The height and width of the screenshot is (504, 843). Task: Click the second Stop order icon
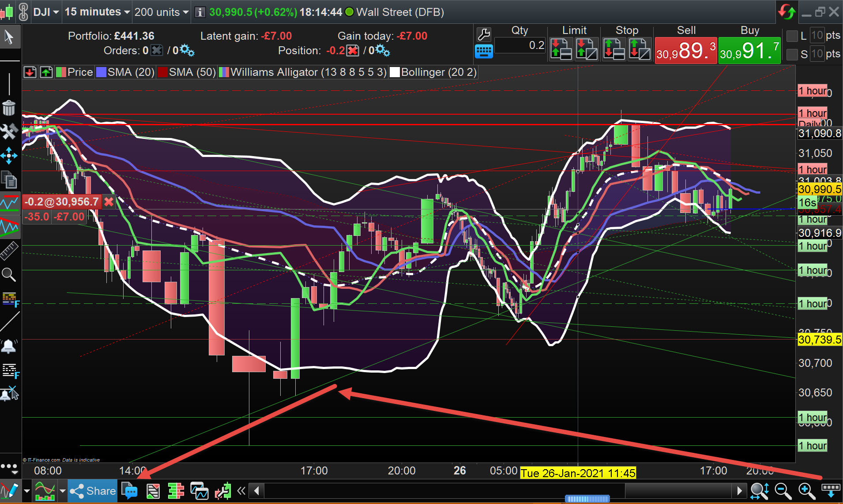click(x=640, y=49)
